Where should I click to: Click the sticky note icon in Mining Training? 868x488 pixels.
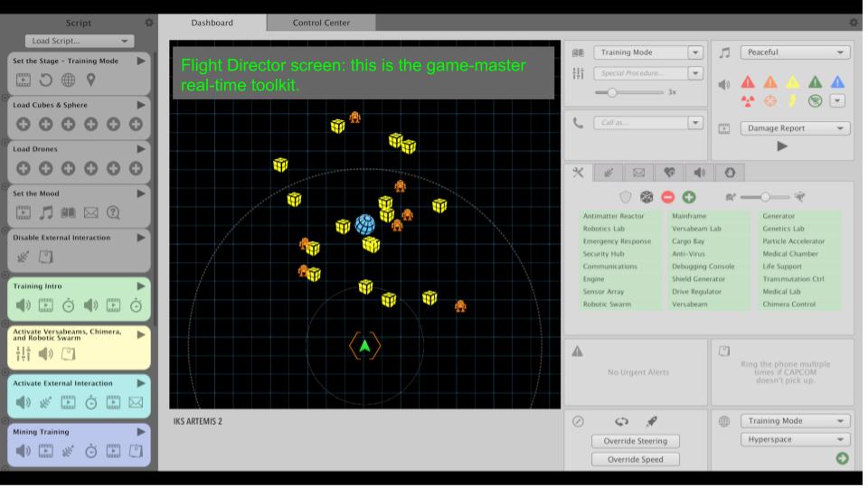point(136,452)
